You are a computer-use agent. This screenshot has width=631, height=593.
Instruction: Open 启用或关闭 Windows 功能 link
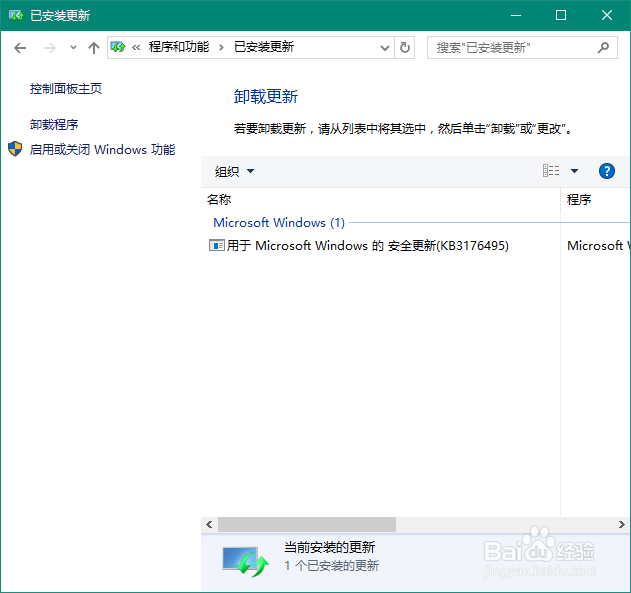102,150
